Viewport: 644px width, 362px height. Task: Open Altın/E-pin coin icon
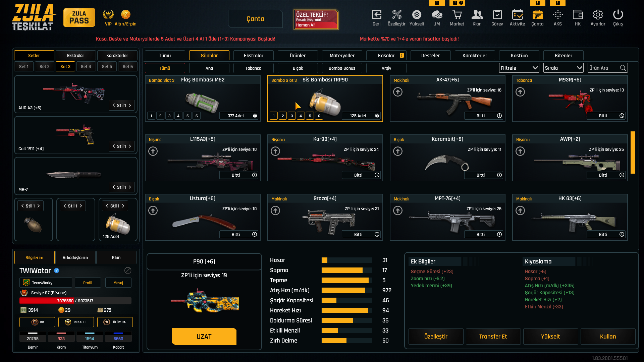125,14
